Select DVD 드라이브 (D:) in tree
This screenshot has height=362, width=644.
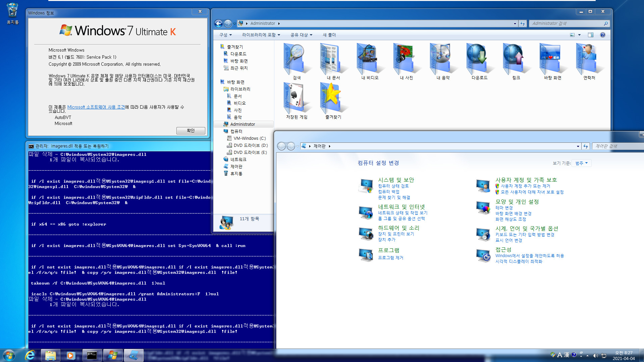click(251, 145)
